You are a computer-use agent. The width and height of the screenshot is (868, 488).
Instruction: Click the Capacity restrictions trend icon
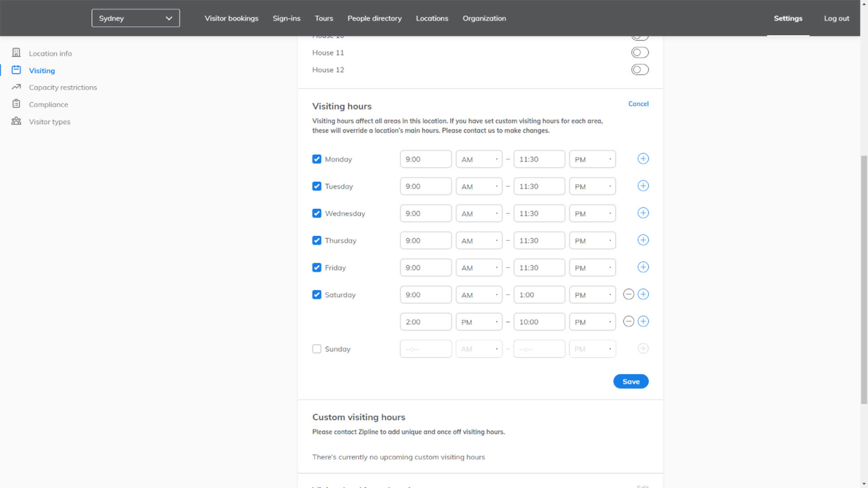point(16,87)
